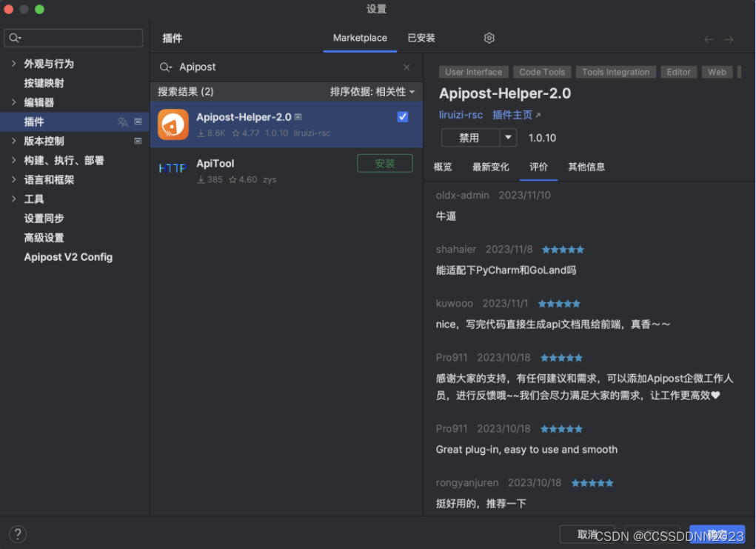This screenshot has width=756, height=549.
Task: Select 高级设置 in the settings tree
Action: pos(44,237)
